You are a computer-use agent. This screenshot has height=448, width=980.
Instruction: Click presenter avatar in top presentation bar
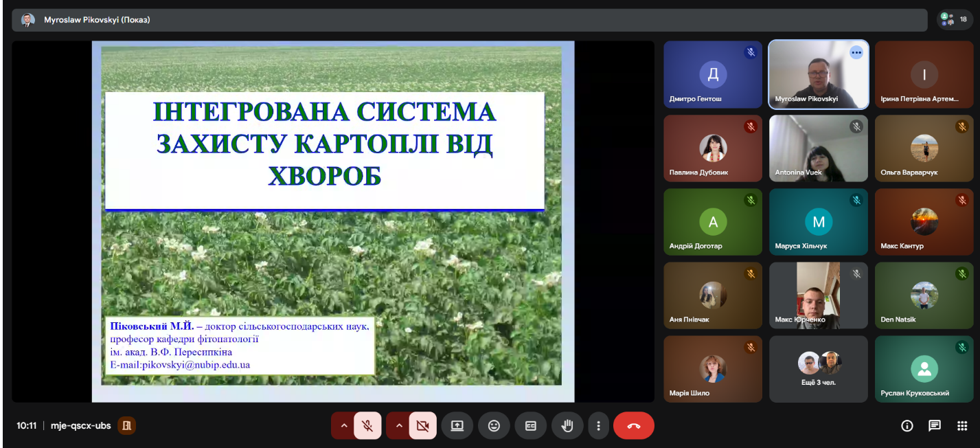click(x=27, y=20)
